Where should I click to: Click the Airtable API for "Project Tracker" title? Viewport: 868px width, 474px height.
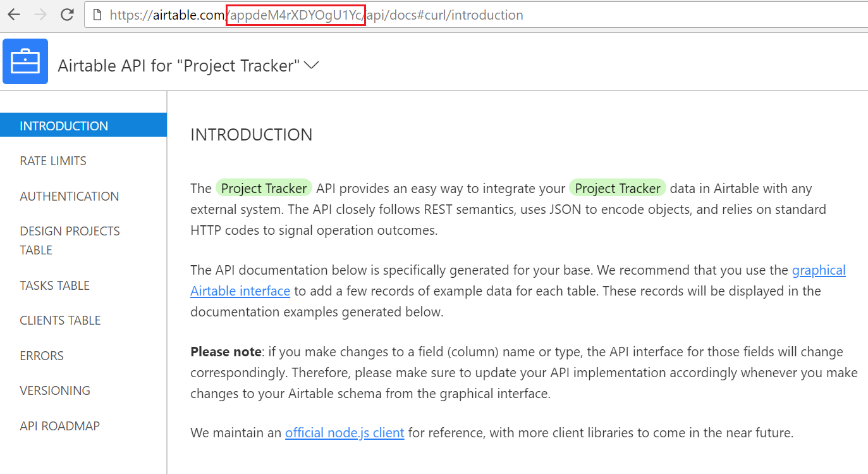[x=179, y=65]
